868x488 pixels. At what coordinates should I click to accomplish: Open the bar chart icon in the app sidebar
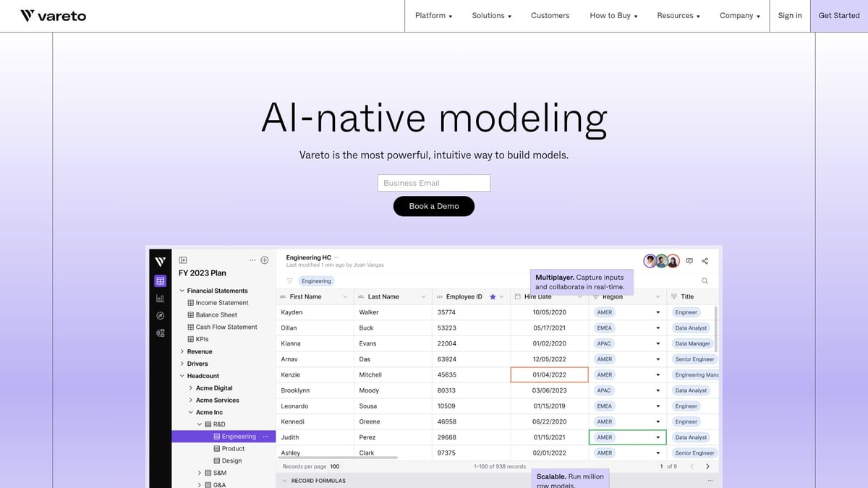click(161, 298)
